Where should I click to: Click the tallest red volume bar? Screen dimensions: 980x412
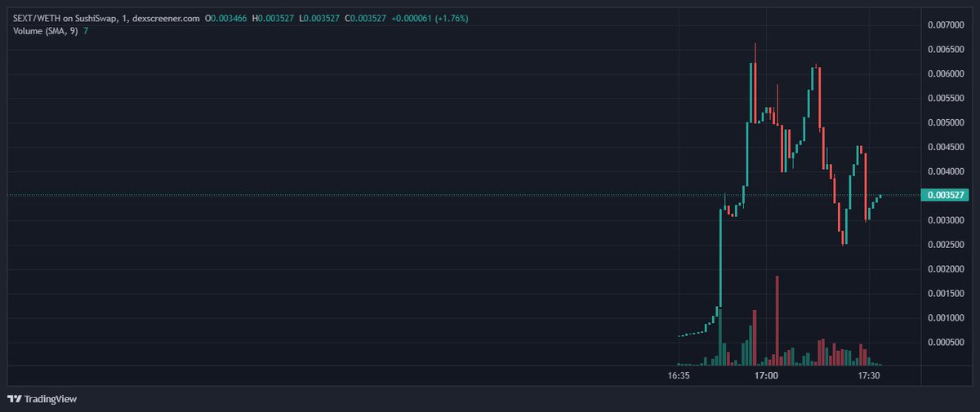pos(777,320)
